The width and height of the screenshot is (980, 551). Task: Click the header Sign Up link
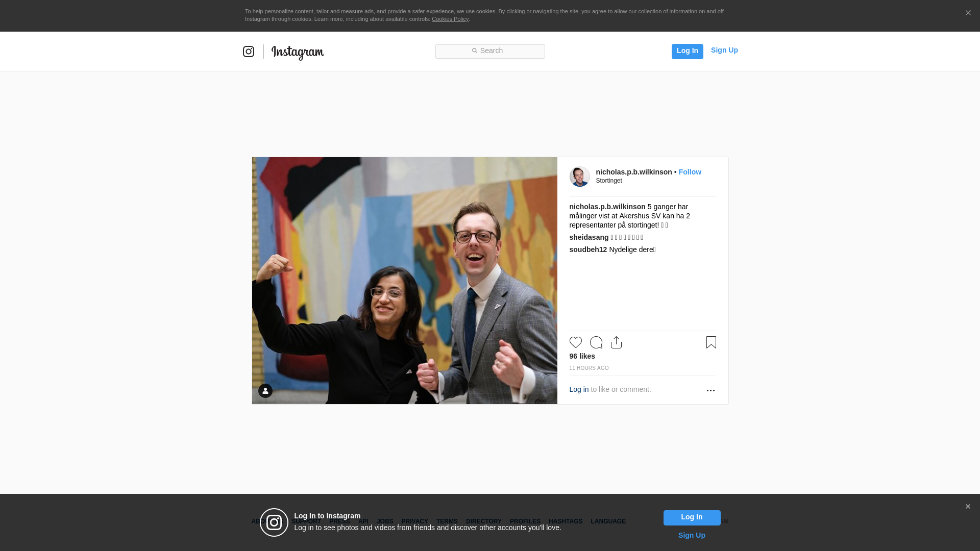pyautogui.click(x=724, y=50)
